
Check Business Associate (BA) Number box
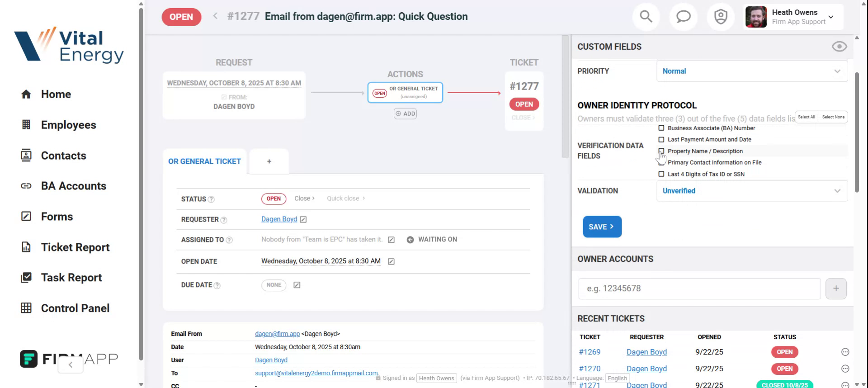(661, 128)
